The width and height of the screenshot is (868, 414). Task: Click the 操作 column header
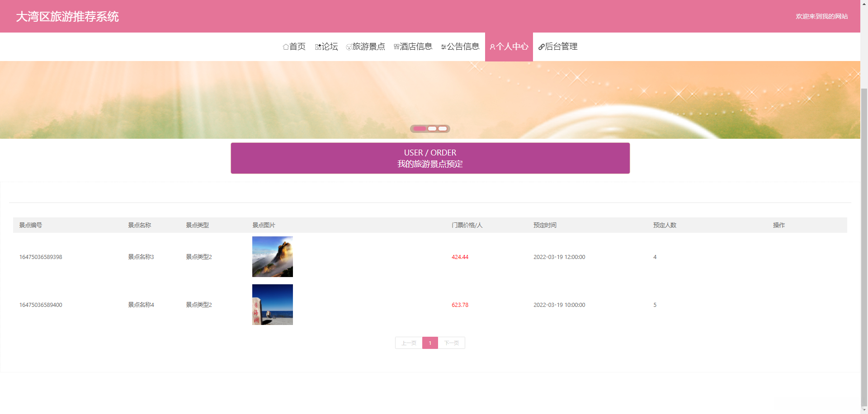(x=779, y=225)
